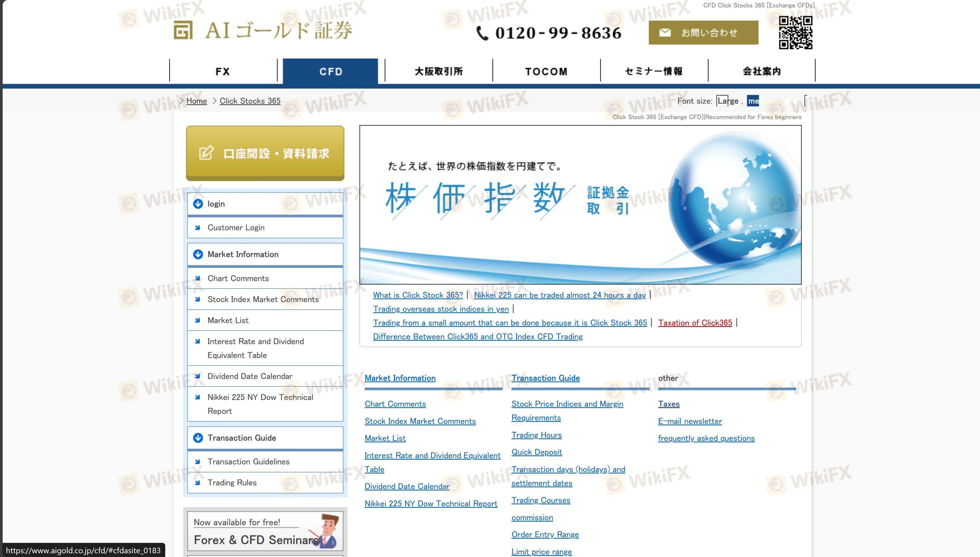Open the セミナー情報 navigation tab
Viewport: 980px width, 557px height.
click(654, 71)
